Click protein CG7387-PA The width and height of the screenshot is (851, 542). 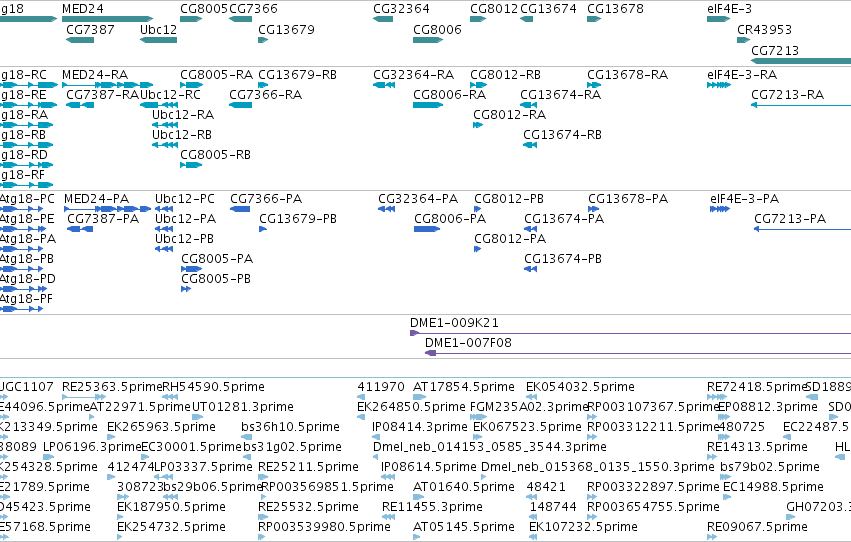click(x=80, y=229)
